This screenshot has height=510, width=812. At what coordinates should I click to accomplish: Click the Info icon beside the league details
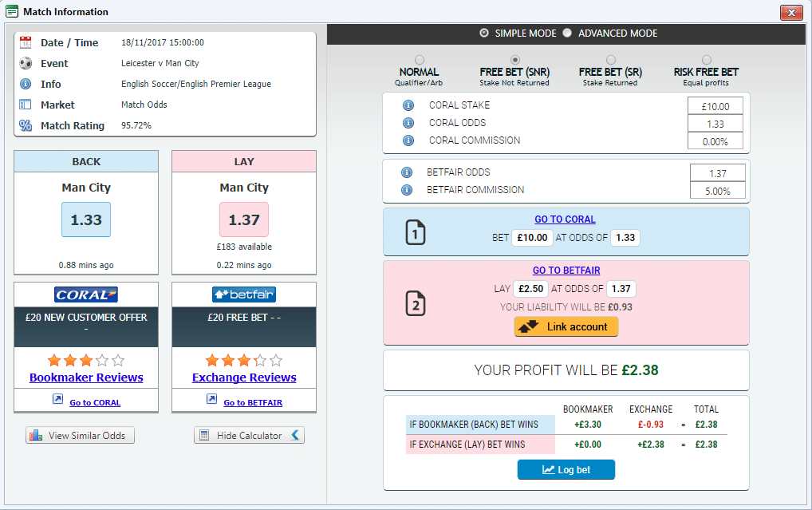(25, 84)
